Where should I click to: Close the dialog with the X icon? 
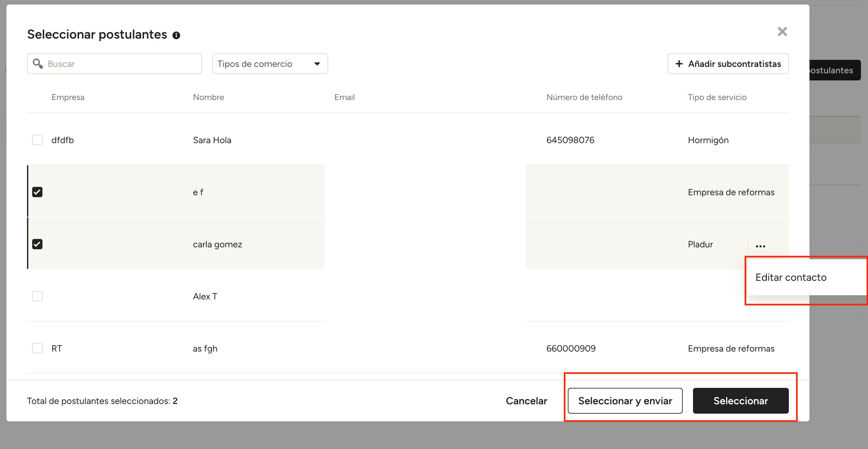(782, 32)
